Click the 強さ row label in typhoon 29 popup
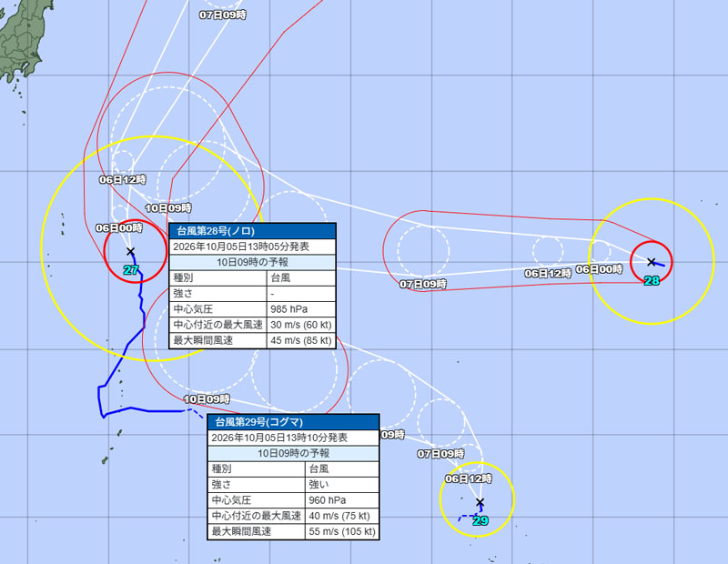The height and width of the screenshot is (564, 728). [x=221, y=485]
